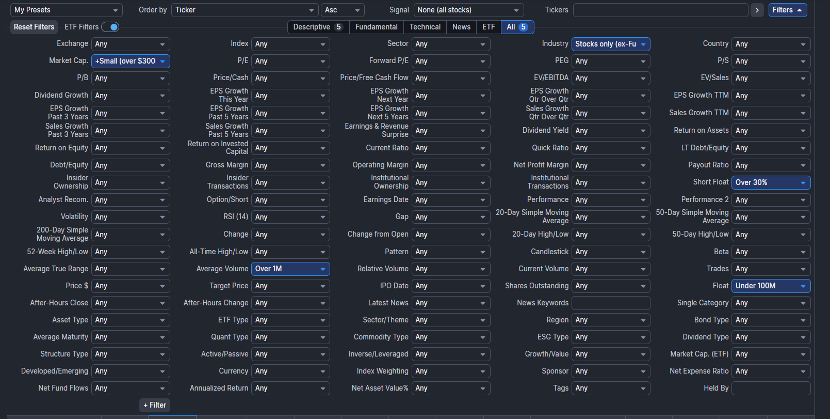830x420 pixels.
Task: Open the Exchange filter dropdown
Action: pyautogui.click(x=130, y=44)
